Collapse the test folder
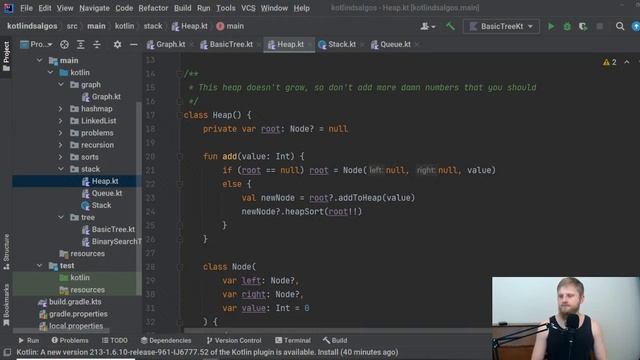The image size is (640, 360). pyautogui.click(x=40, y=266)
